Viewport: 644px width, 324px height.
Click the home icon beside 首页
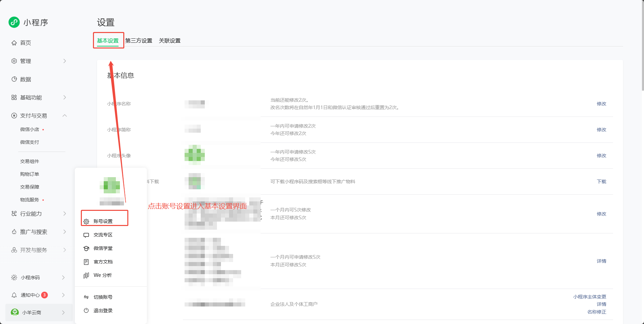point(14,43)
